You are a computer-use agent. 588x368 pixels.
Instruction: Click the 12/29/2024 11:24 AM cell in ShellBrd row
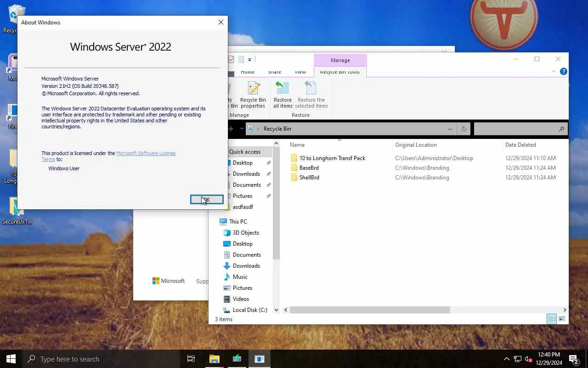531,177
